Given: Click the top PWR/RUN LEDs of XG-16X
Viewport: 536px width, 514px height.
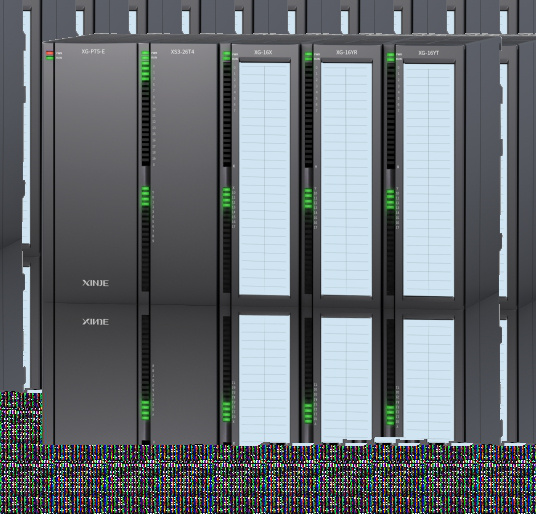Looking at the screenshot, I should tap(227, 56).
